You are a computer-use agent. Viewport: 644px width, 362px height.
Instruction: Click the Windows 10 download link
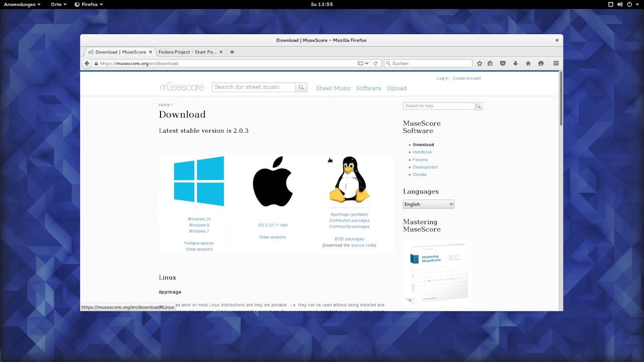pyautogui.click(x=199, y=219)
